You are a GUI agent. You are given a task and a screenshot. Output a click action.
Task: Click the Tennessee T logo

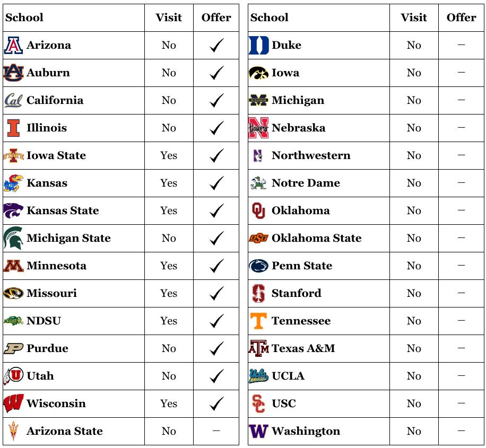point(258,321)
